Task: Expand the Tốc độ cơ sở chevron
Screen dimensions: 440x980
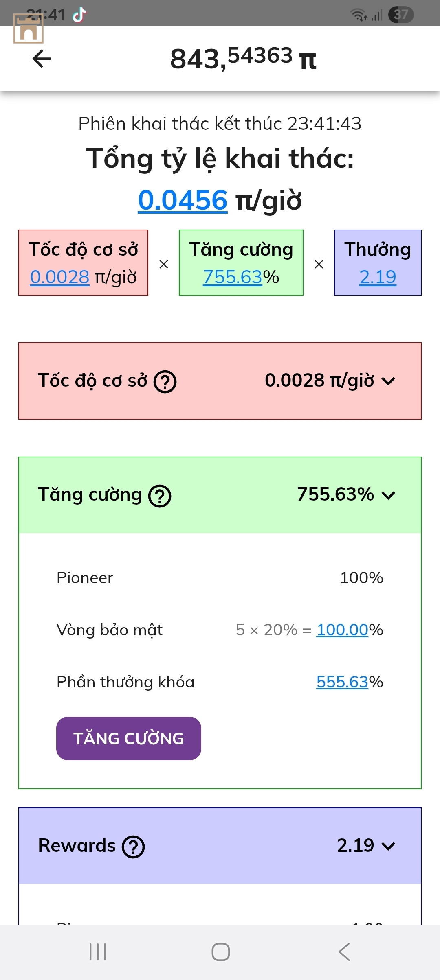Action: (x=388, y=381)
